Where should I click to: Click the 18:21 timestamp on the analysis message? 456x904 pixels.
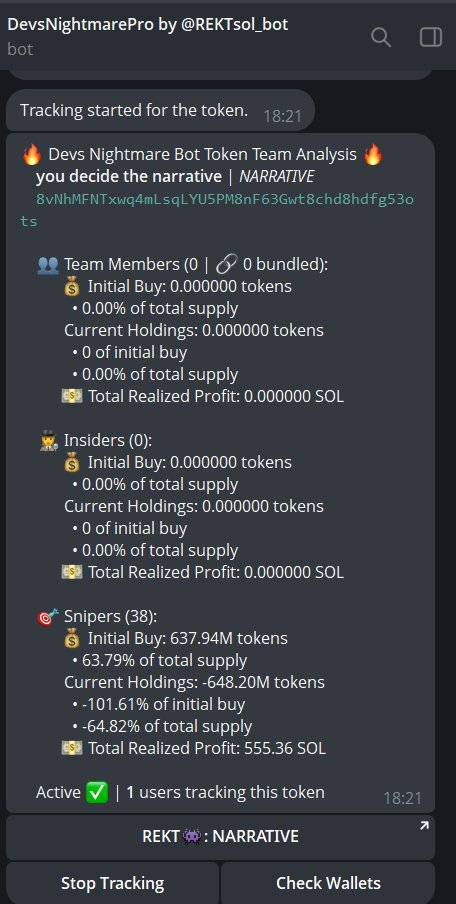coord(402,798)
